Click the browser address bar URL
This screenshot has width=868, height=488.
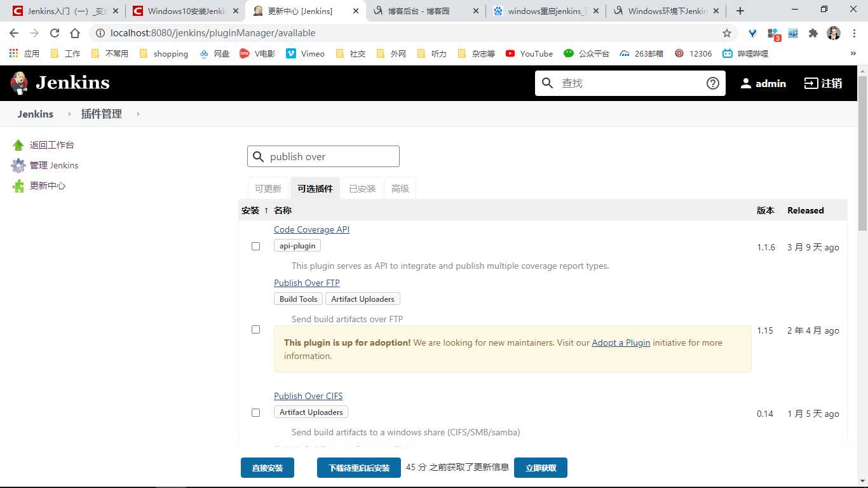[213, 33]
